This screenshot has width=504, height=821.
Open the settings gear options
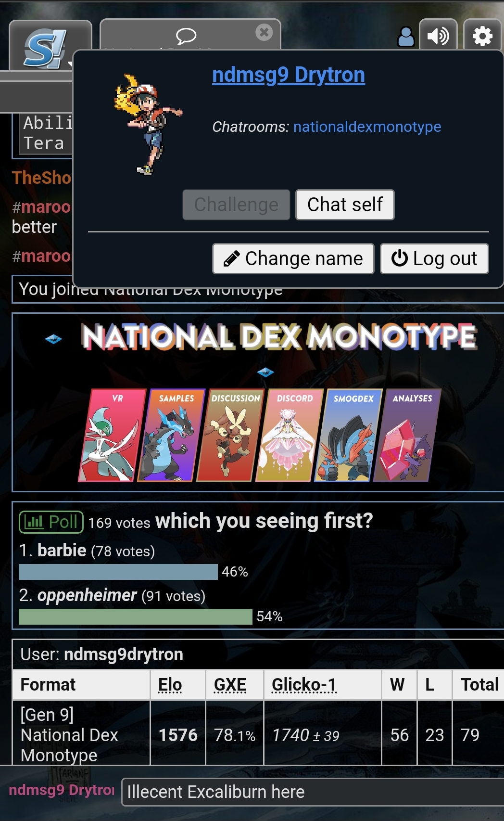click(482, 36)
